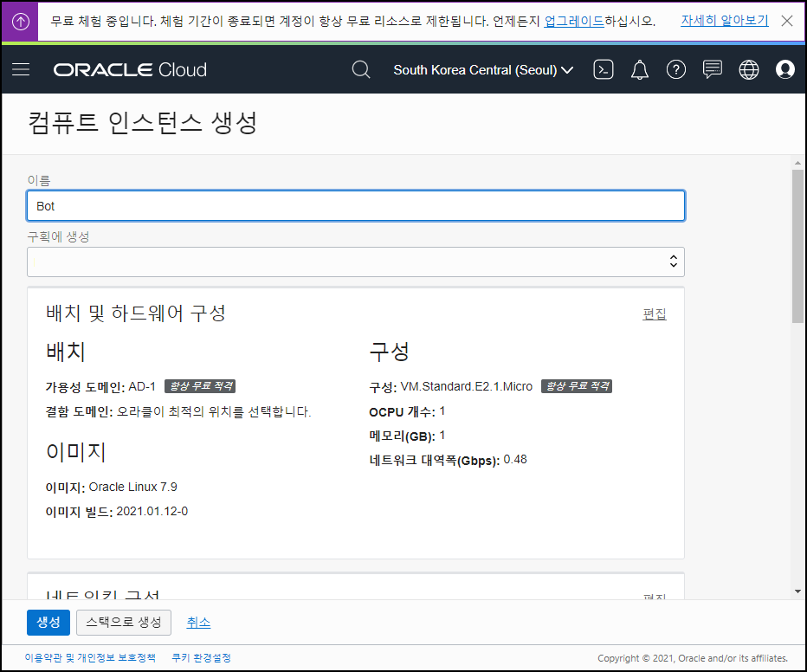Open the search magnifier
The height and width of the screenshot is (672, 807).
coord(361,69)
